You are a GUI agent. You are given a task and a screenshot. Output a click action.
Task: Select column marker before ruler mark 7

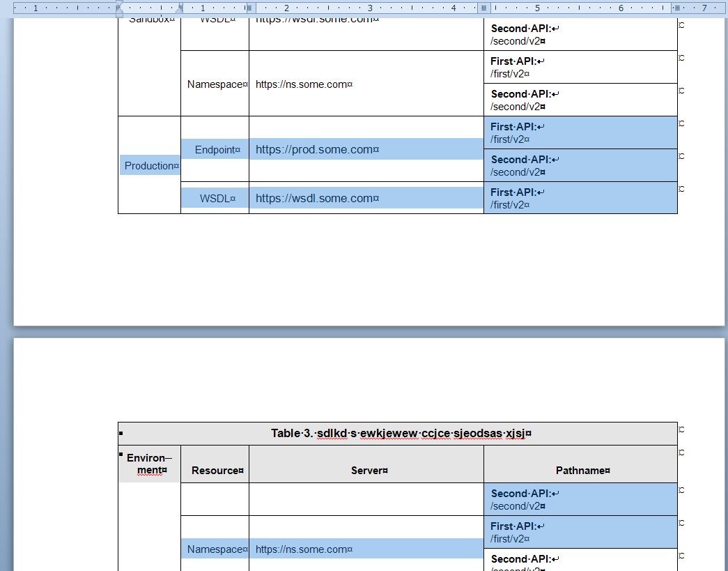676,8
